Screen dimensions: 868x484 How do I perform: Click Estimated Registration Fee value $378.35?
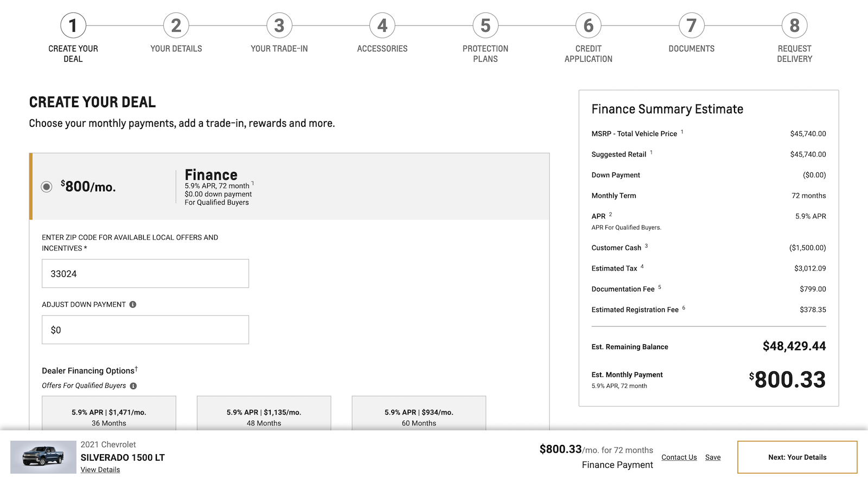[x=813, y=309]
